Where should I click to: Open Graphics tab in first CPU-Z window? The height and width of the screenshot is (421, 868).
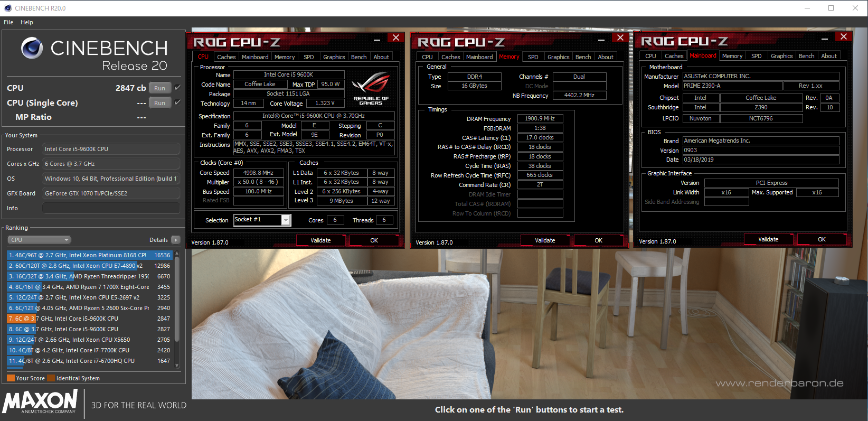click(x=334, y=57)
